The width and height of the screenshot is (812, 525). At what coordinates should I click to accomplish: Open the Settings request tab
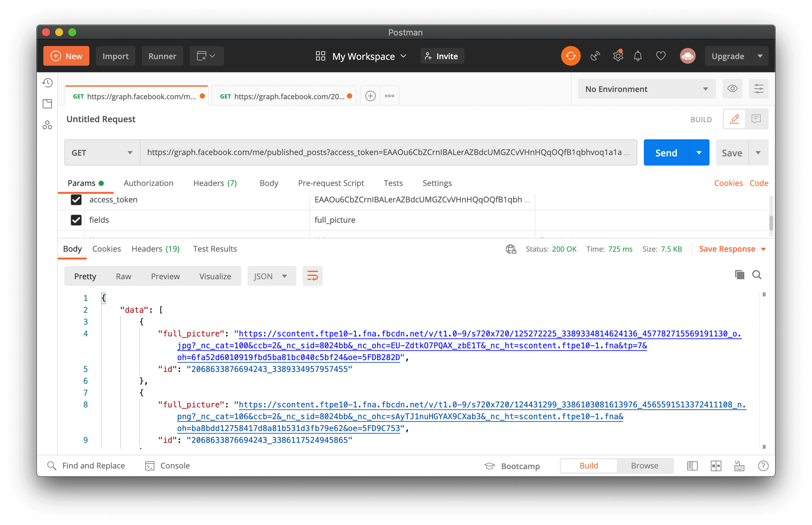(437, 183)
